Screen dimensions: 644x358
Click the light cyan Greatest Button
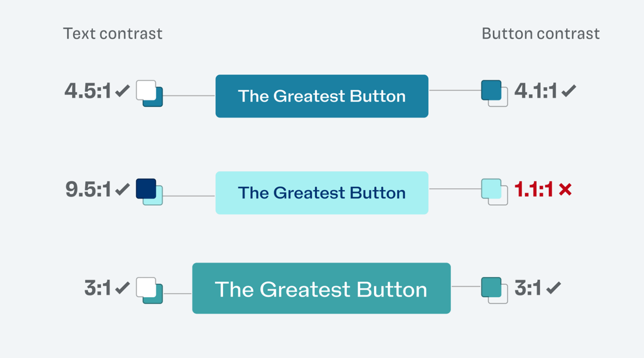322,193
